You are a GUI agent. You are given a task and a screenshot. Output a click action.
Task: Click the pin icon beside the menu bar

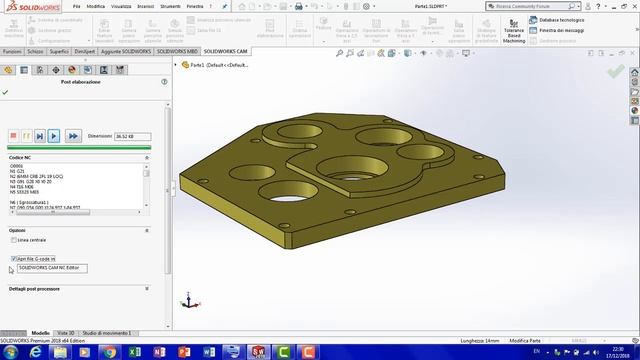tap(224, 6)
